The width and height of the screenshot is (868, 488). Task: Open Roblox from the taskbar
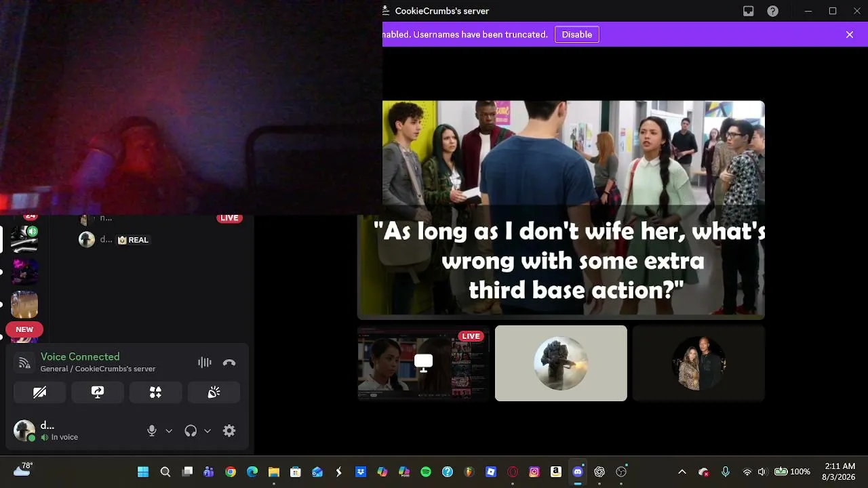pyautogui.click(x=491, y=472)
